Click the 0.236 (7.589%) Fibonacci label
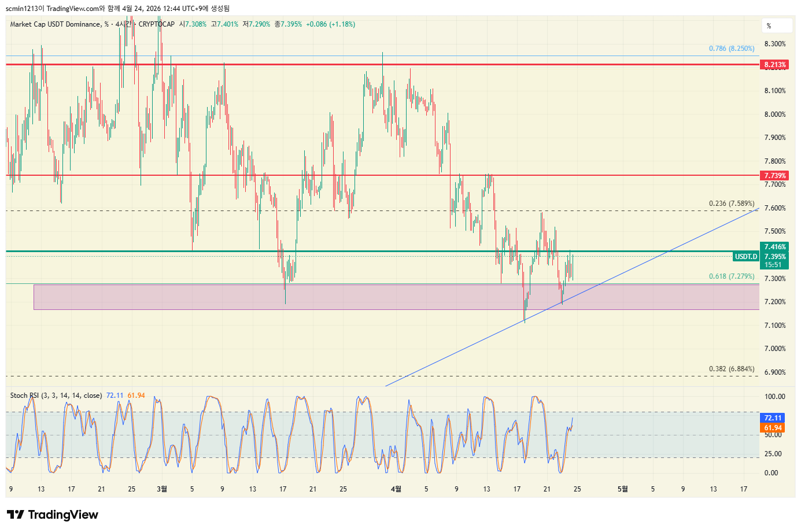Image resolution: width=801 pixels, height=532 pixels. pos(732,204)
